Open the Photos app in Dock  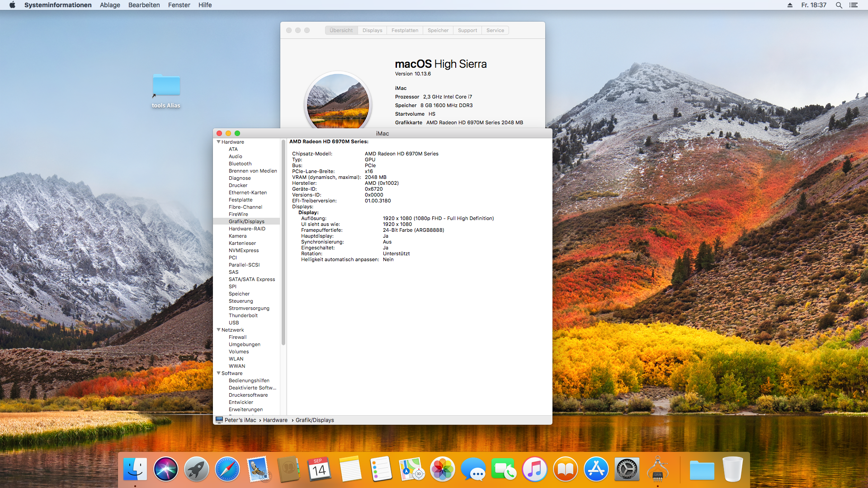pos(442,469)
